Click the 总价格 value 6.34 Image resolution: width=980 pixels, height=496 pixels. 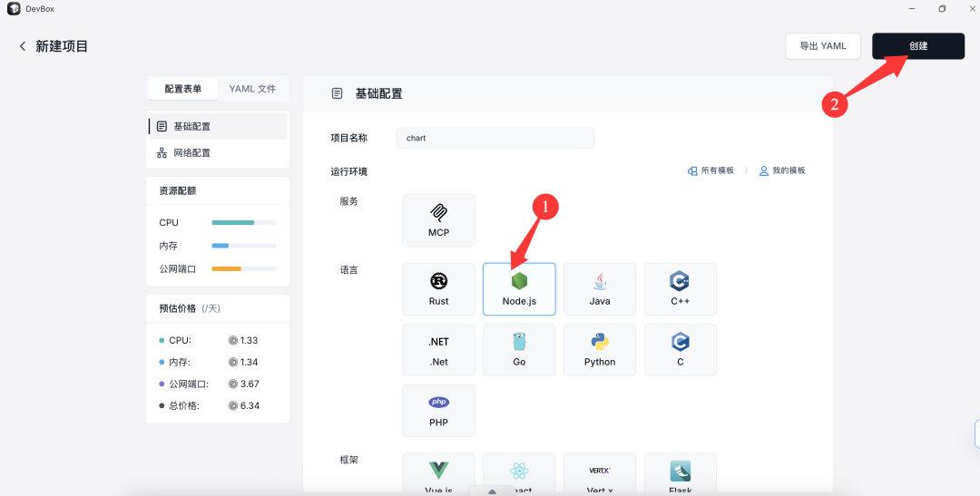tap(250, 406)
